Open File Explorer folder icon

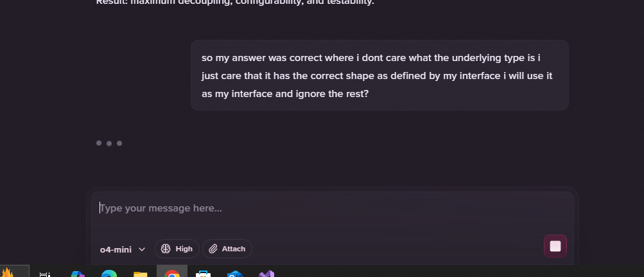pyautogui.click(x=141, y=274)
